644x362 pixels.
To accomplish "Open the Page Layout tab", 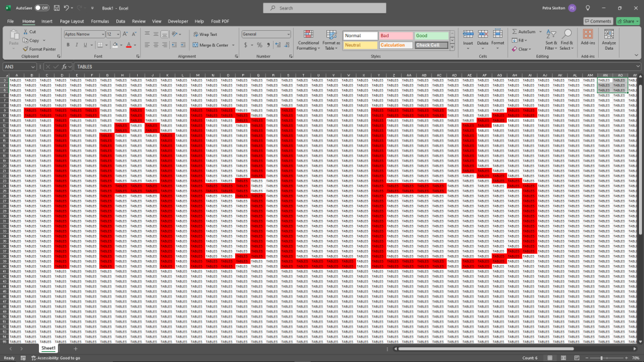I will 72,21.
